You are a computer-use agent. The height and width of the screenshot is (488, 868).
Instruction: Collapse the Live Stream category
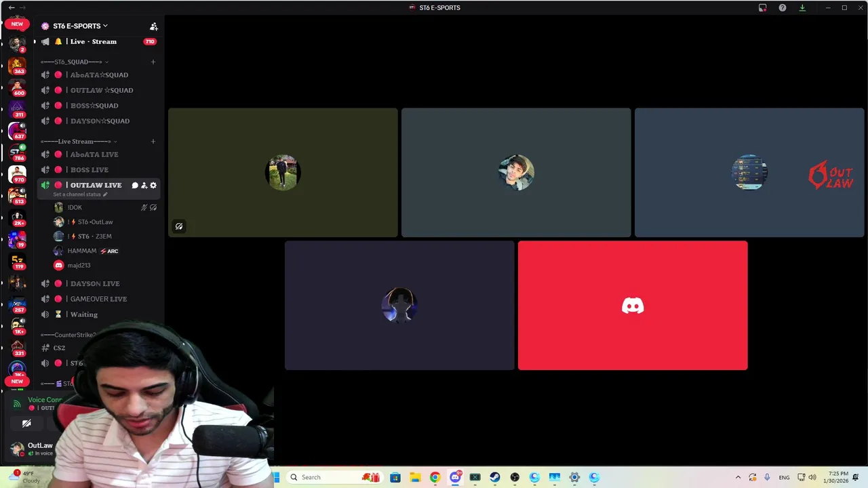pos(79,142)
